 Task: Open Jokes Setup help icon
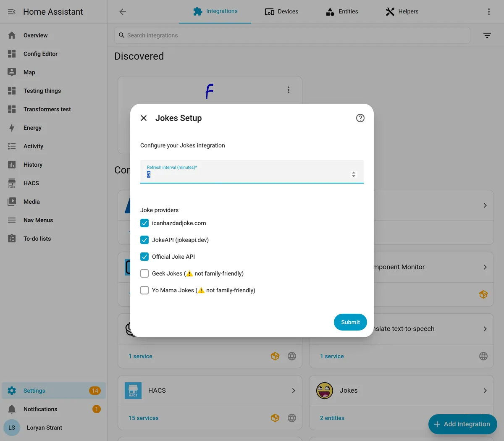click(360, 118)
